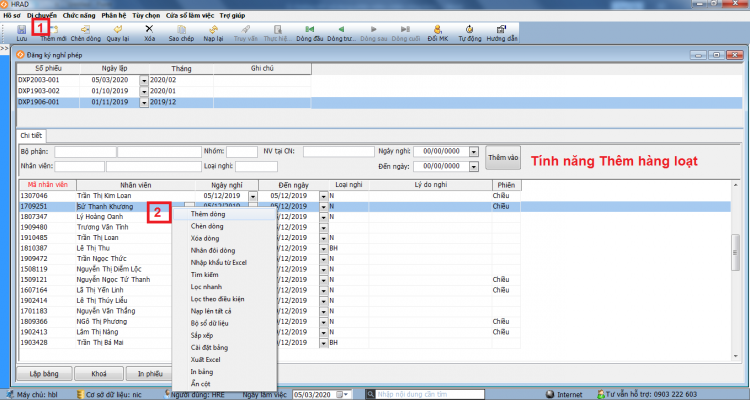Image resolution: width=750 pixels, height=400 pixels.
Task: Open Ngày làm việc date dropdown
Action: 344,395
